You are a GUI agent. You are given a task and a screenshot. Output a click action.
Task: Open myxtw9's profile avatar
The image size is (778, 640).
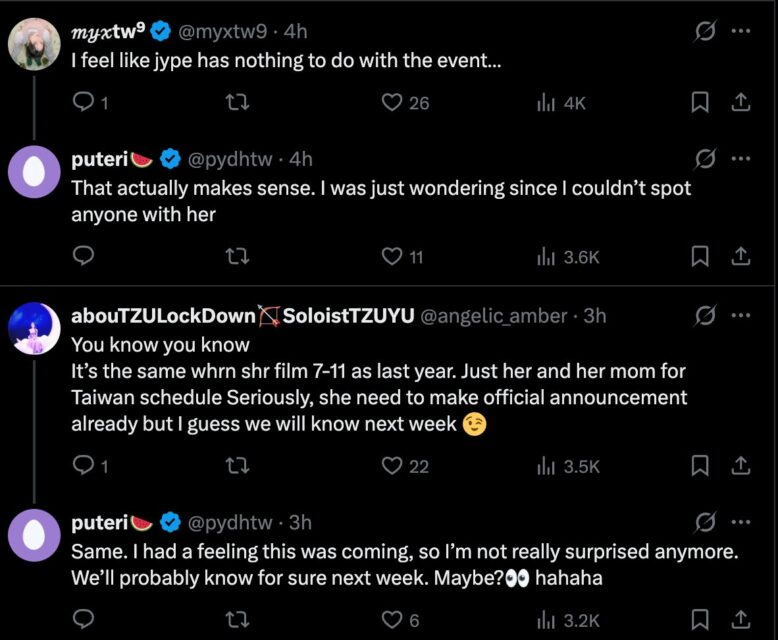pos(34,44)
